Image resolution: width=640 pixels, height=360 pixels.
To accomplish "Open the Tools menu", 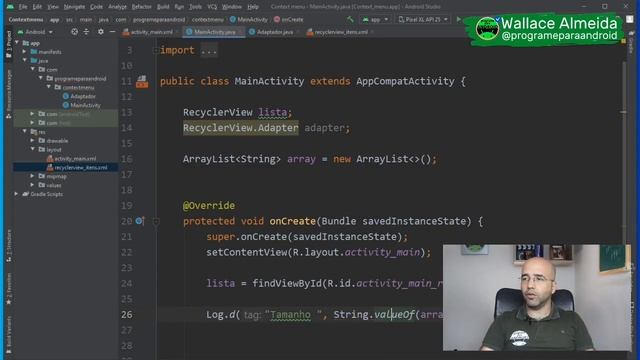I will pos(196,7).
